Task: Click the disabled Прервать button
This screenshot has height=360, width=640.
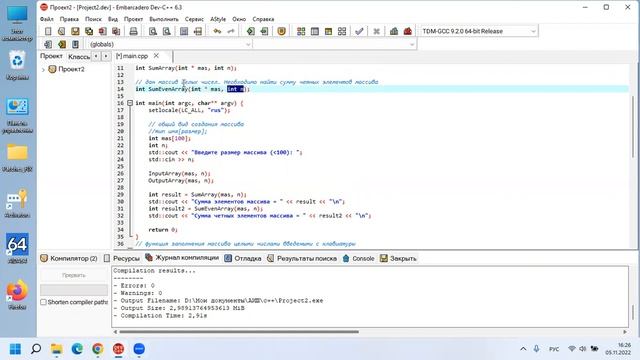Action: 74,276
